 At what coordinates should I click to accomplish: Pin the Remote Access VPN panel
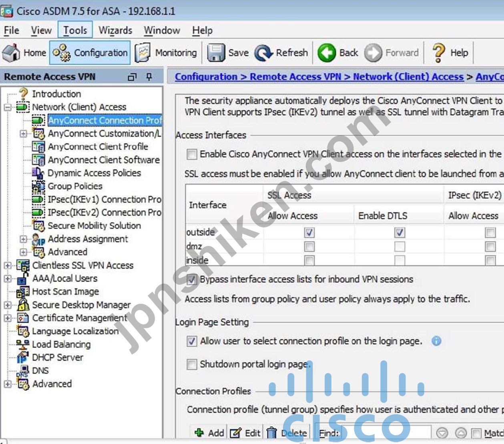[149, 77]
